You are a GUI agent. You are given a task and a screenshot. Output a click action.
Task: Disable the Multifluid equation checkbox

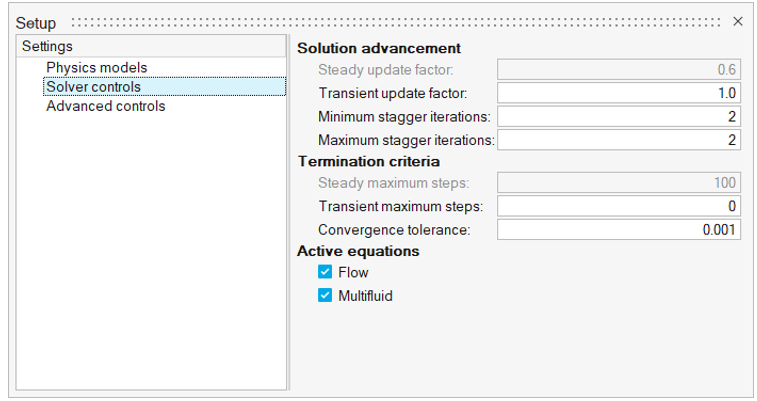(x=325, y=295)
